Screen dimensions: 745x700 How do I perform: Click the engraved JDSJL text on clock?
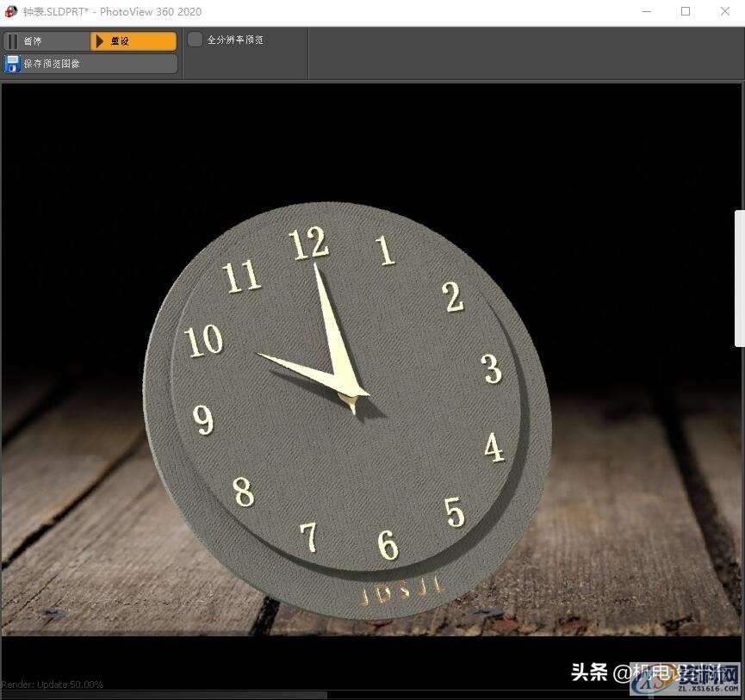tap(402, 593)
